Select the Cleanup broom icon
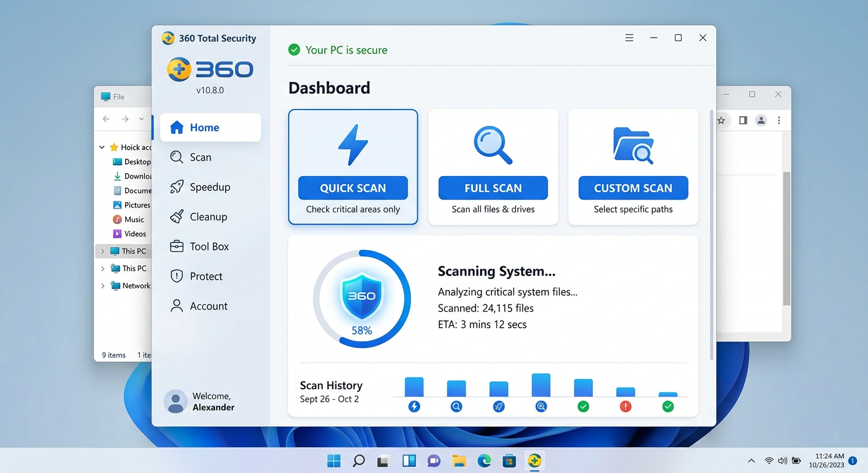Viewport: 868px width, 473px height. point(176,216)
